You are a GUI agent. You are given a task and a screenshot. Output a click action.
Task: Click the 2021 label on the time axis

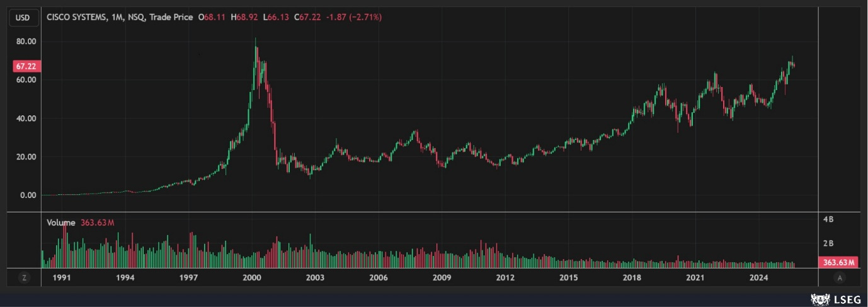(x=695, y=278)
